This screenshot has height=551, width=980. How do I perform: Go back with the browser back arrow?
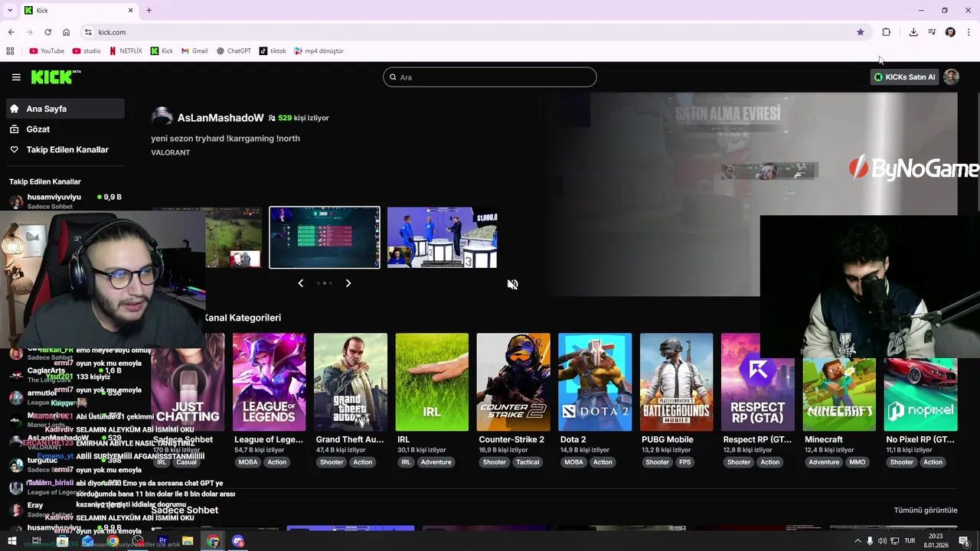coord(11,32)
